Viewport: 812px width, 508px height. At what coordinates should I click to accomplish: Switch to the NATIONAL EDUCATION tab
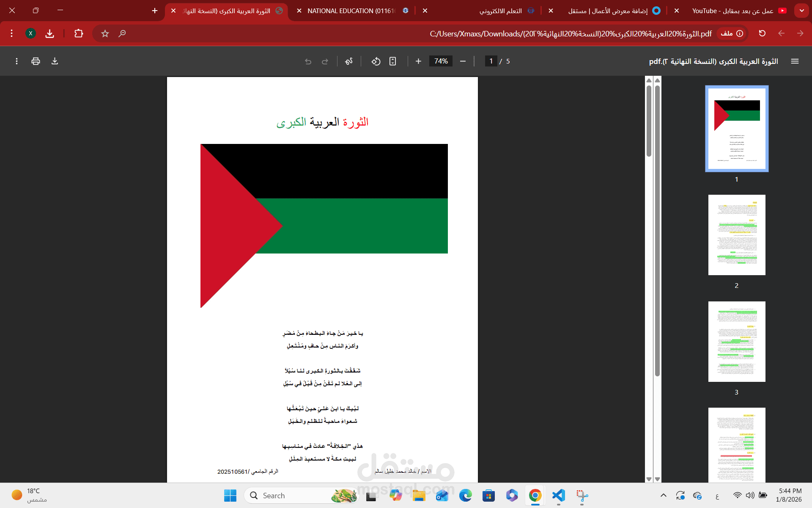tap(351, 11)
